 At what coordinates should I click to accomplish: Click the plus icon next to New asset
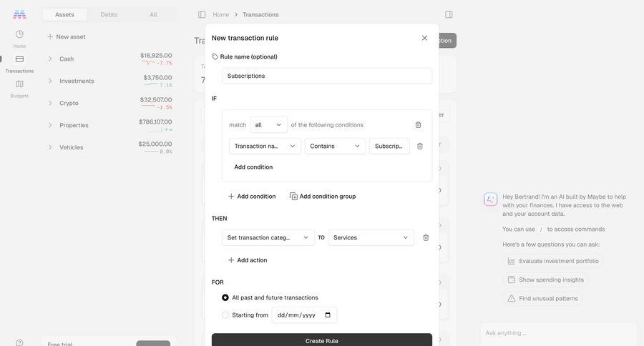[50, 36]
